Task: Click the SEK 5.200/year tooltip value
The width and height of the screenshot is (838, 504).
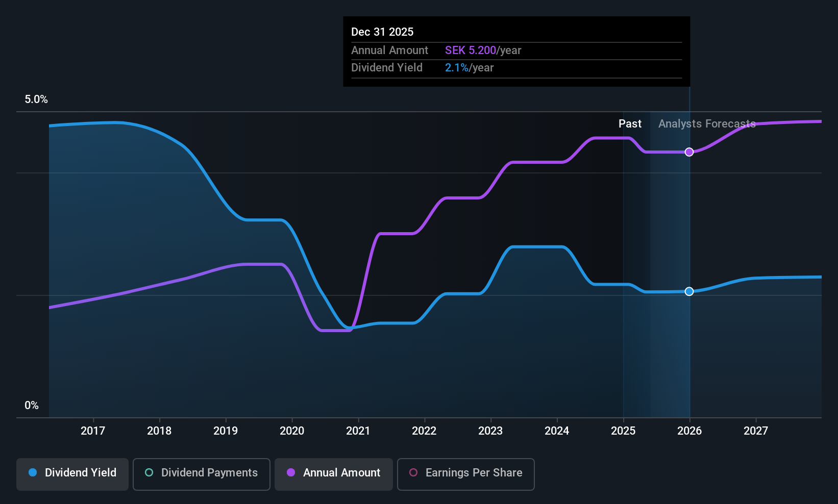Action: coord(483,51)
